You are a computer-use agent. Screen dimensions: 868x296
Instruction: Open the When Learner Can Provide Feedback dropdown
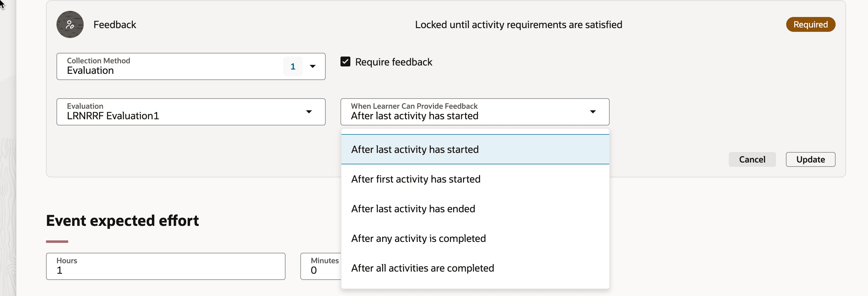(593, 112)
